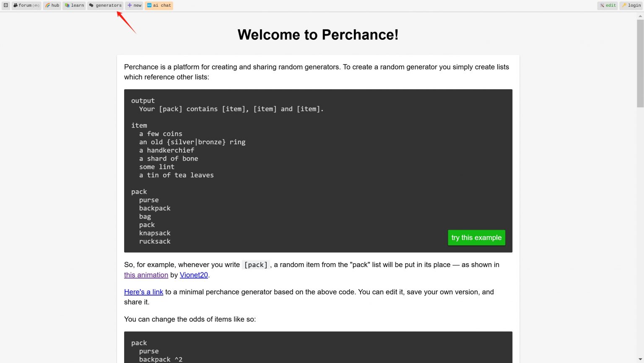
Task: Click the login button at top right
Action: [x=631, y=5]
